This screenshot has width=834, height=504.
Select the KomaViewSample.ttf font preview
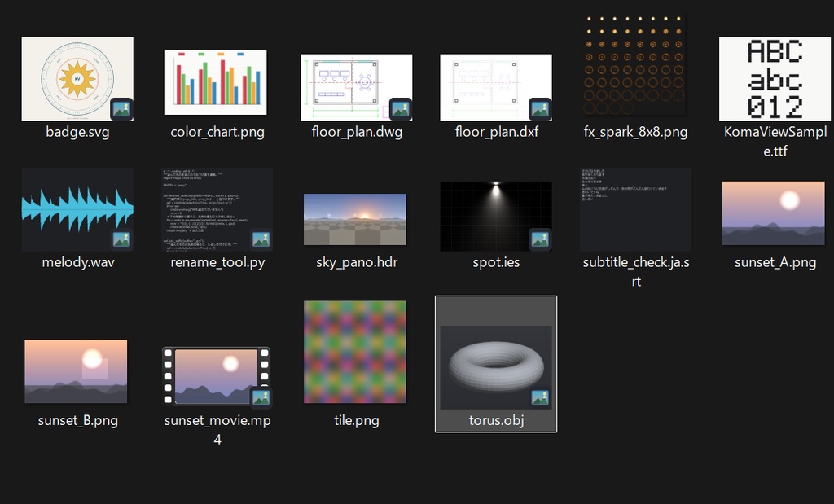pos(775,79)
